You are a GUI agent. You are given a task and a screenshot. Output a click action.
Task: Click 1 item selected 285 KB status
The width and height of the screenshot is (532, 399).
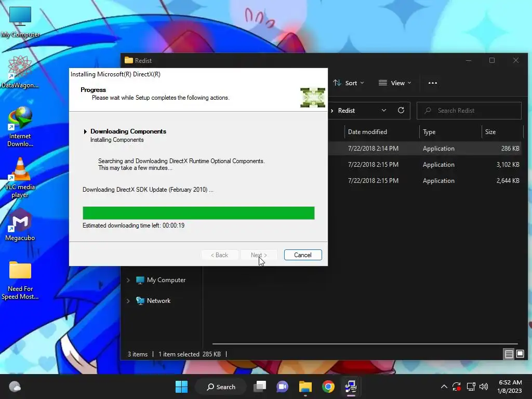(x=189, y=354)
